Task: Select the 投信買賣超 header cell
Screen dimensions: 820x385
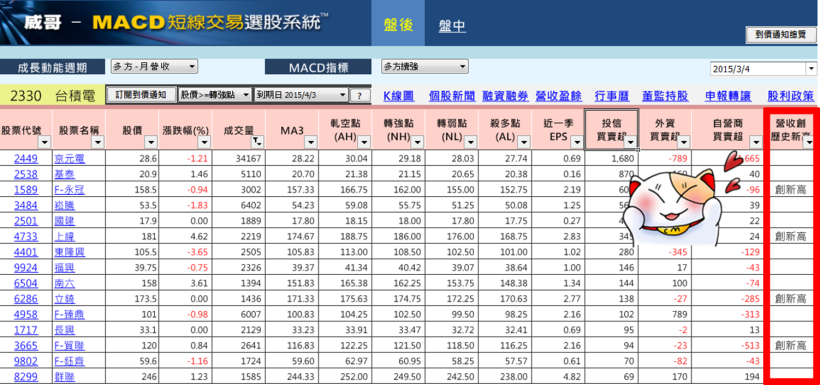Action: click(x=611, y=129)
